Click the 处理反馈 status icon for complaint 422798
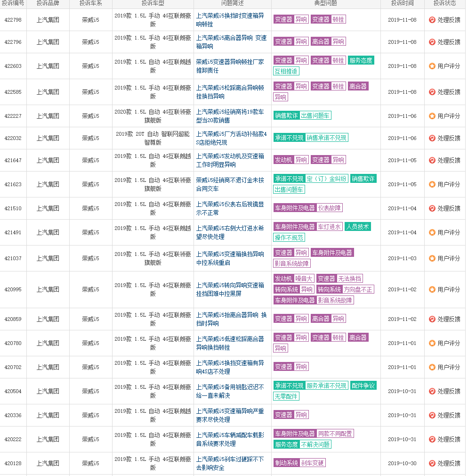Viewport: 468px width, 476px height. tap(432, 20)
